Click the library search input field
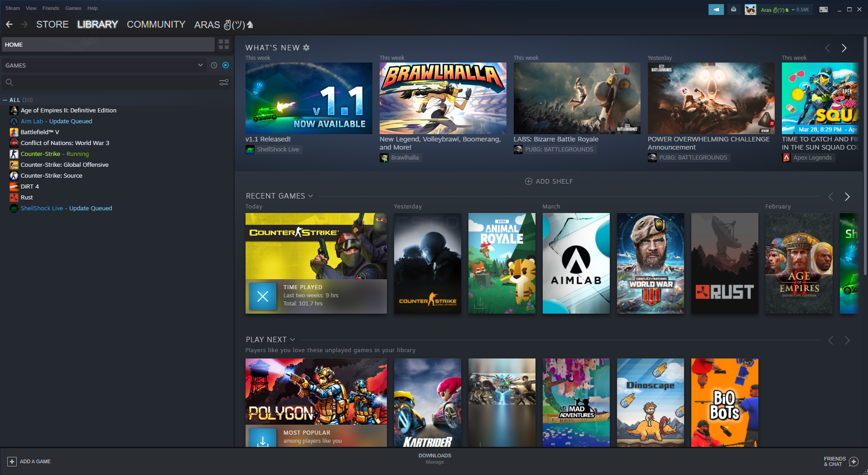 (x=113, y=82)
